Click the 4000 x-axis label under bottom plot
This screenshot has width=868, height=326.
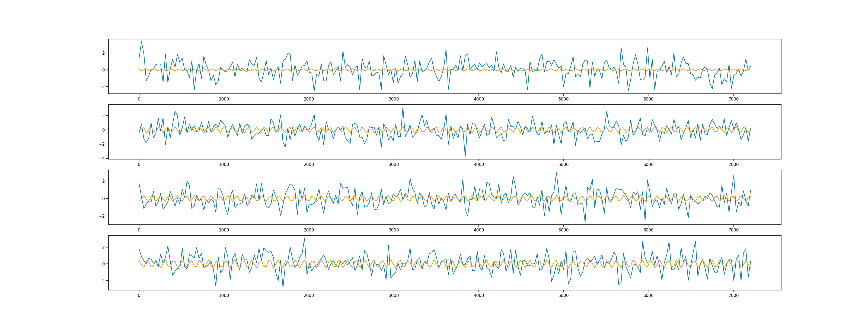(478, 296)
